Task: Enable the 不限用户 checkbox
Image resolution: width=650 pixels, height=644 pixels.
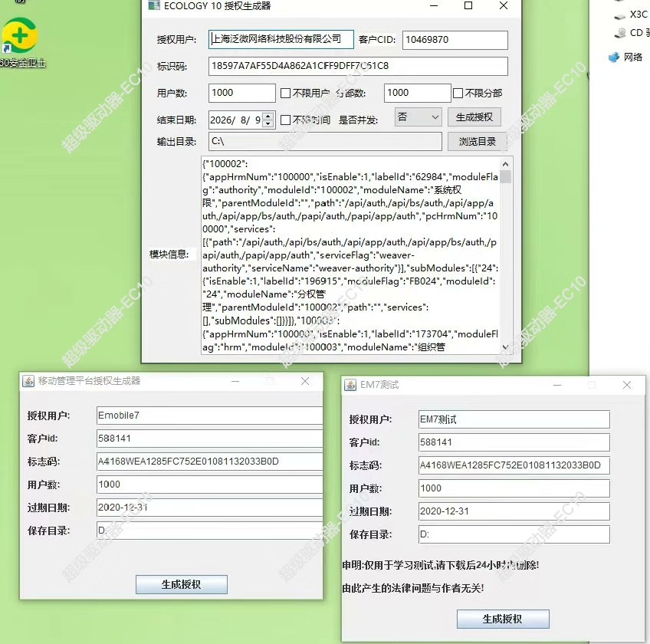Action: pyautogui.click(x=285, y=93)
